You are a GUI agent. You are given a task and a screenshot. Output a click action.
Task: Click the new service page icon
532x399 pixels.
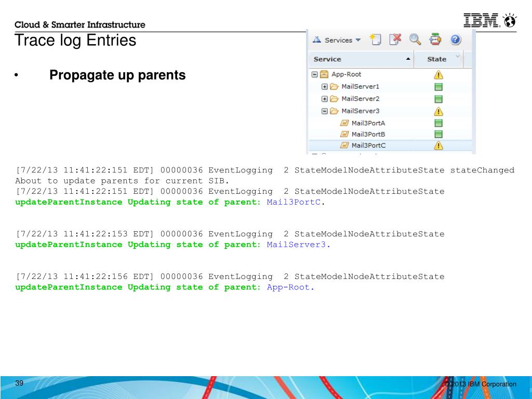(x=375, y=39)
